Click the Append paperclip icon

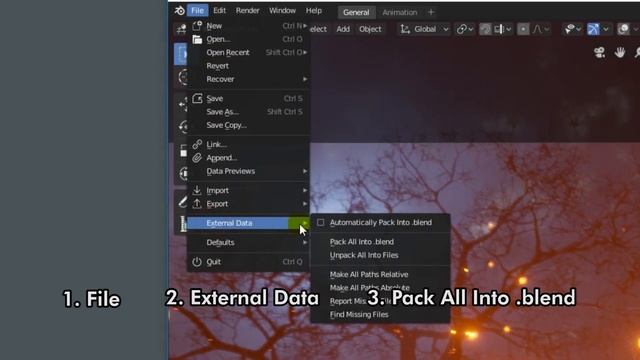pos(197,158)
